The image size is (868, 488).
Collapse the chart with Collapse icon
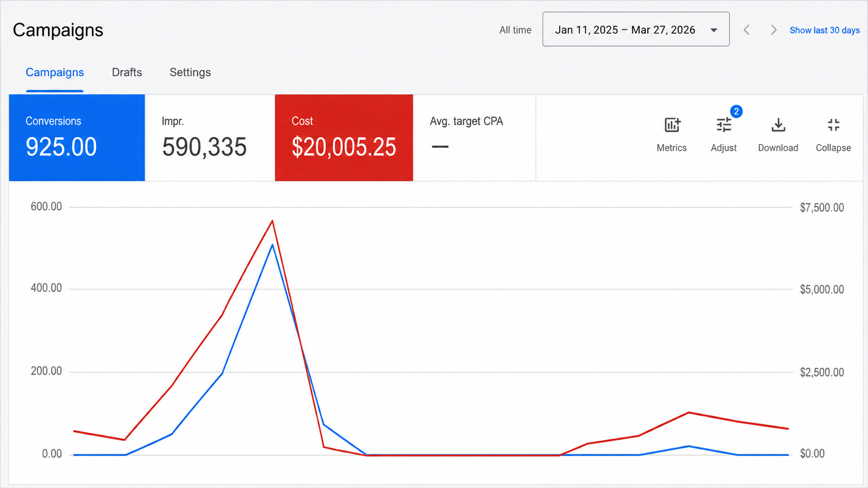[x=833, y=125]
